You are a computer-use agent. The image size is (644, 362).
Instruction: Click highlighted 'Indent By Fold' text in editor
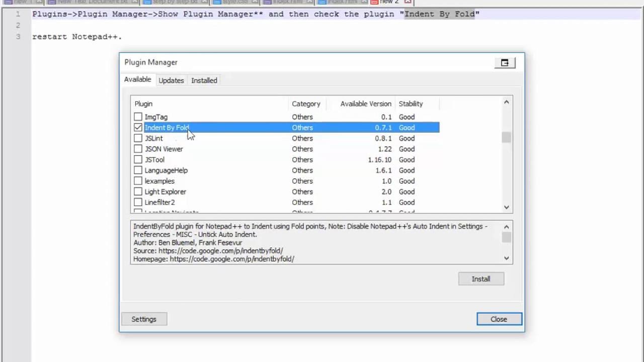click(x=440, y=14)
